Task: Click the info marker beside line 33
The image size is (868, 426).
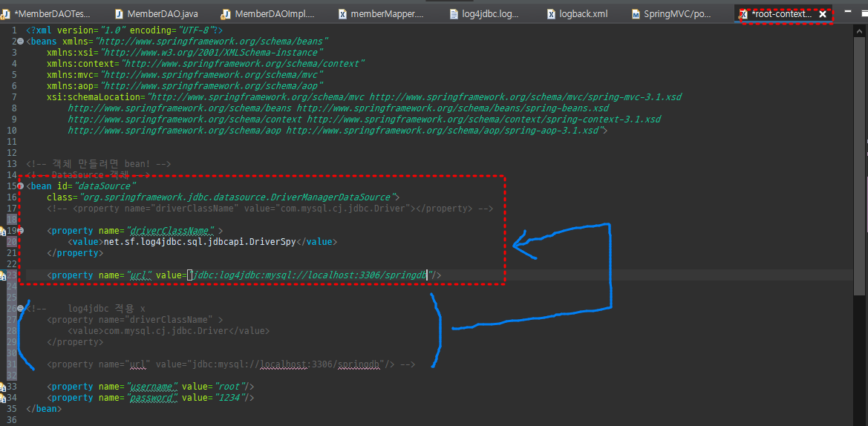Action: tap(2, 386)
